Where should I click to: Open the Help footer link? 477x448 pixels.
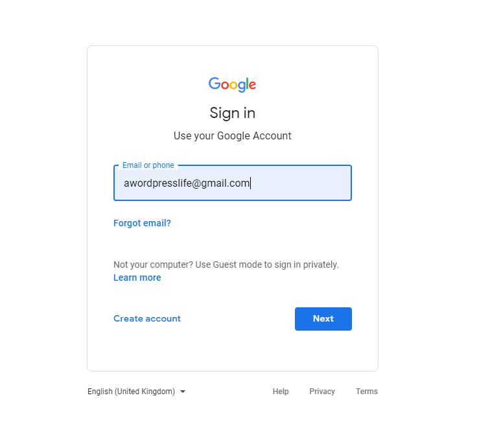(281, 392)
